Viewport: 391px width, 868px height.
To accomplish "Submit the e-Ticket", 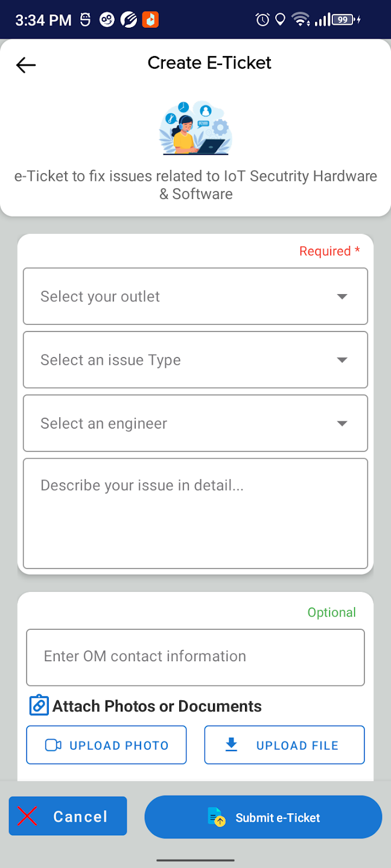I will (263, 817).
